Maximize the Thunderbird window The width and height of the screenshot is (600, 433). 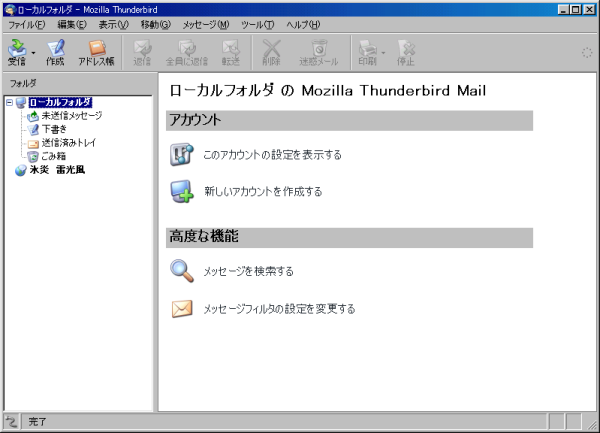576,10
